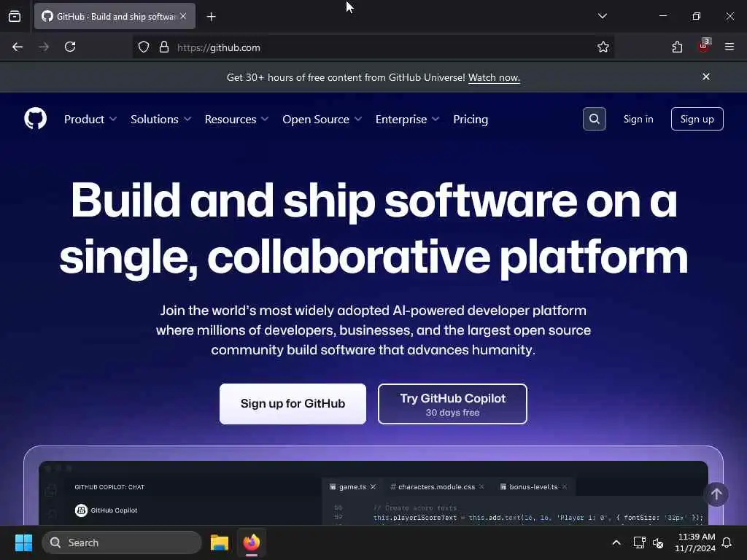
Task: Open the Firefox View icon at top left
Action: coord(15,17)
